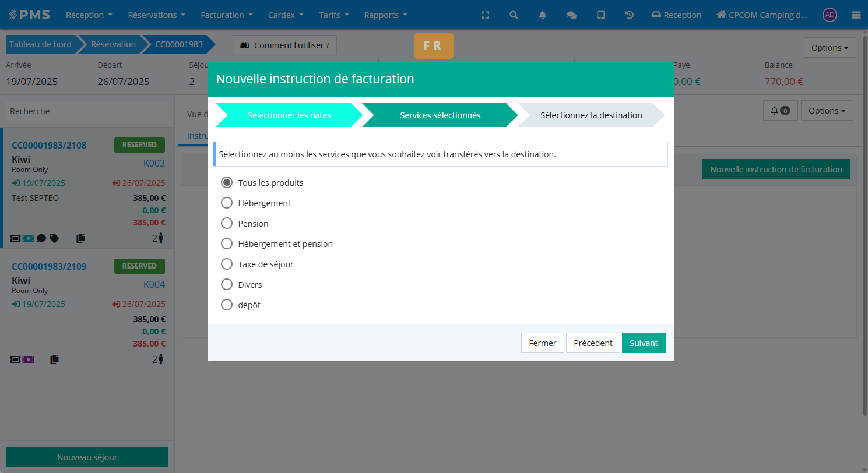Open the Facturation dropdown menu
Image resolution: width=868 pixels, height=473 pixels.
(226, 15)
